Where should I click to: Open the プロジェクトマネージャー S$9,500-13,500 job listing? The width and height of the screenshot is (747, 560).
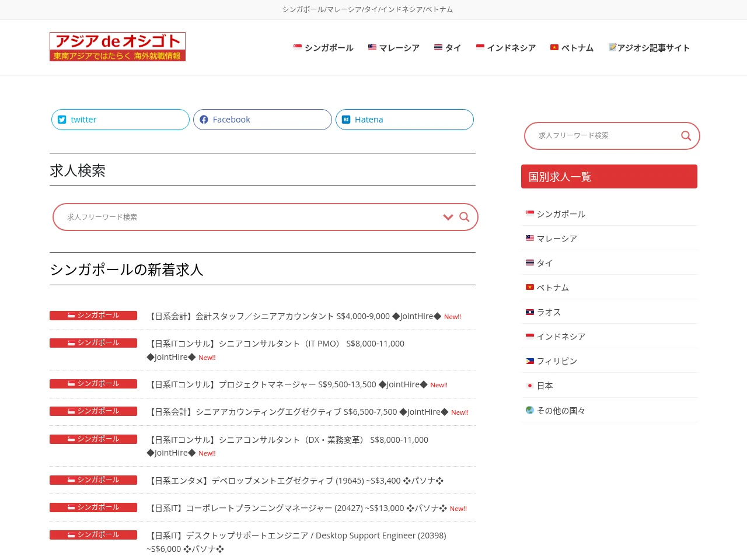pos(287,384)
